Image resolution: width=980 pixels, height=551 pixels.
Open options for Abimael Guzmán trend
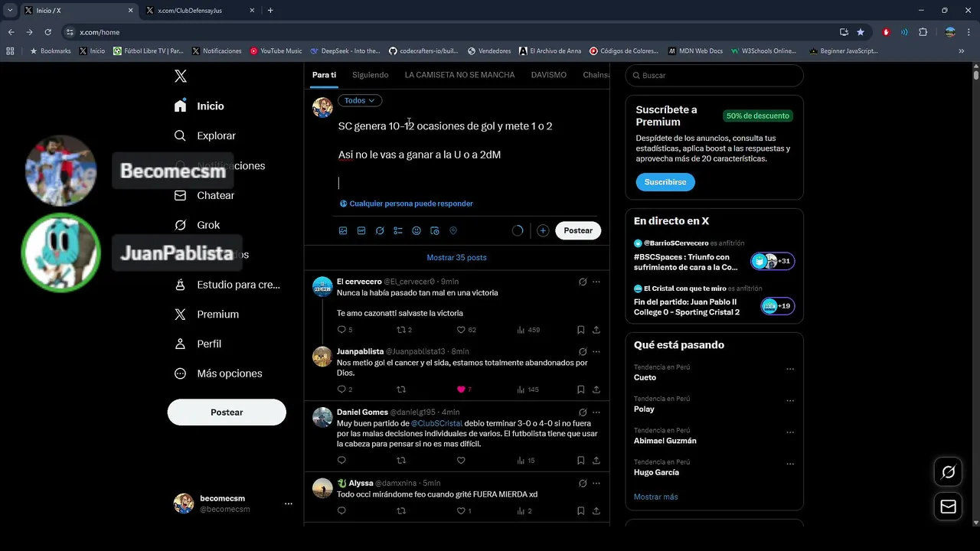pyautogui.click(x=790, y=432)
